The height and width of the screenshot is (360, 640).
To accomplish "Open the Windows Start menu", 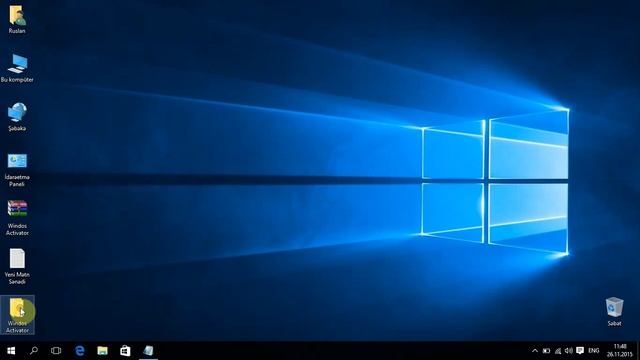I will pyautogui.click(x=11, y=351).
